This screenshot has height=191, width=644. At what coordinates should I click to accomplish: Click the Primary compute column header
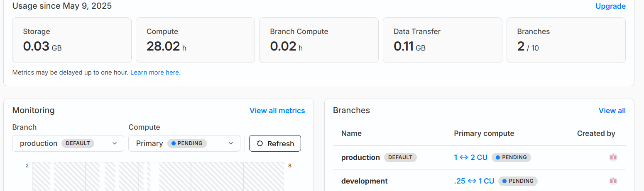(484, 133)
